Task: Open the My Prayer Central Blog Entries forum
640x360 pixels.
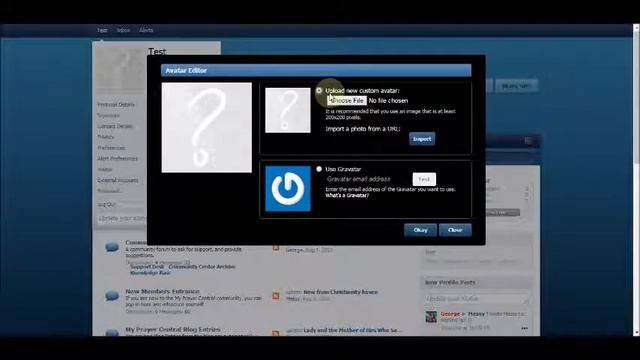Action: (x=173, y=329)
